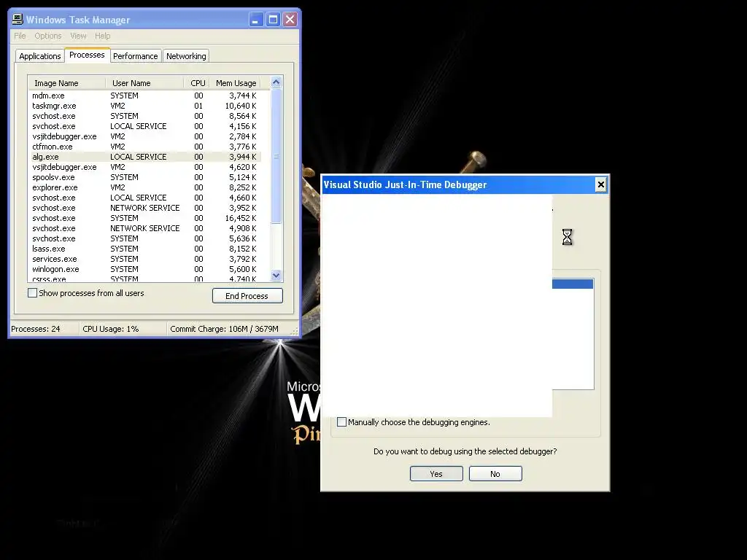
Task: Sort processes by Image Name column
Action: (66, 83)
